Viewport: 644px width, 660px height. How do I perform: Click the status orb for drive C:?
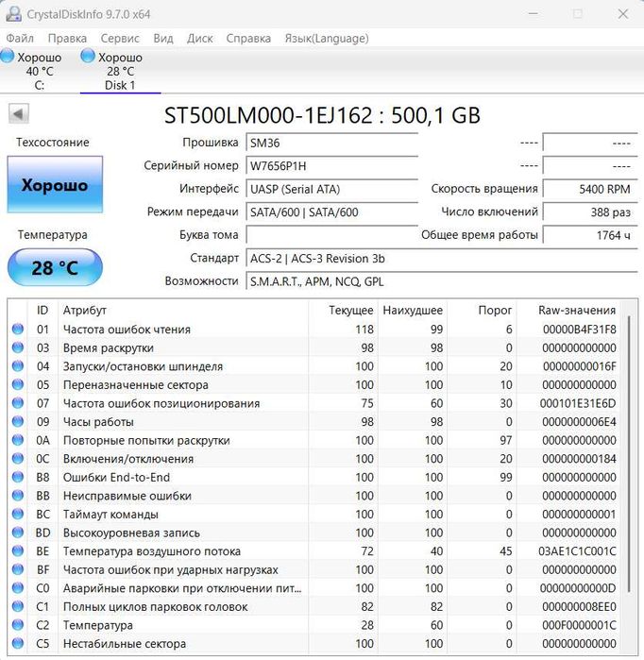click(8, 57)
